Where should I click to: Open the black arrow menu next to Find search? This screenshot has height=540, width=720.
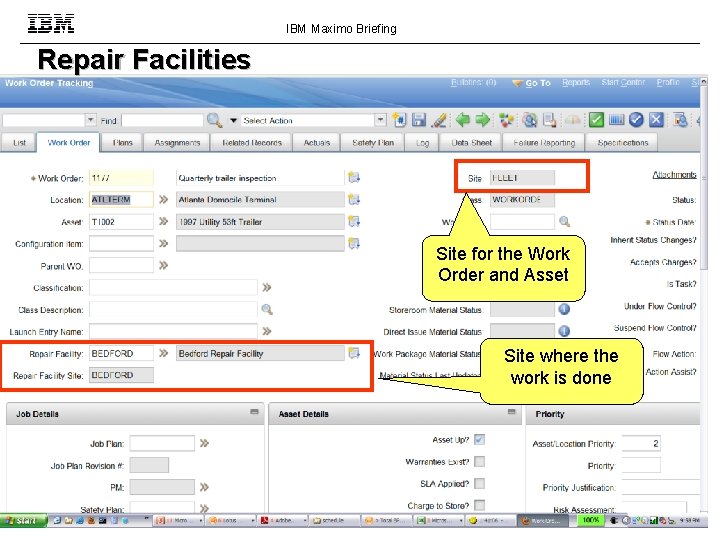233,121
